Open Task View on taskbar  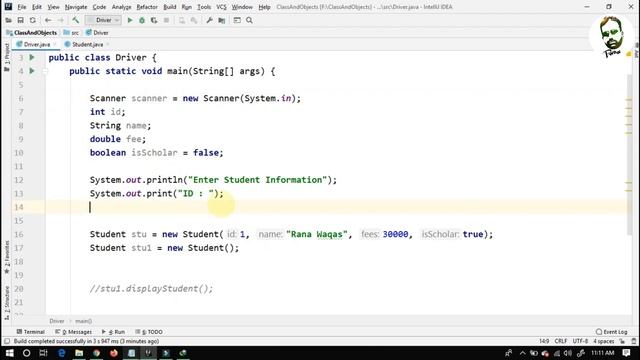(43, 353)
